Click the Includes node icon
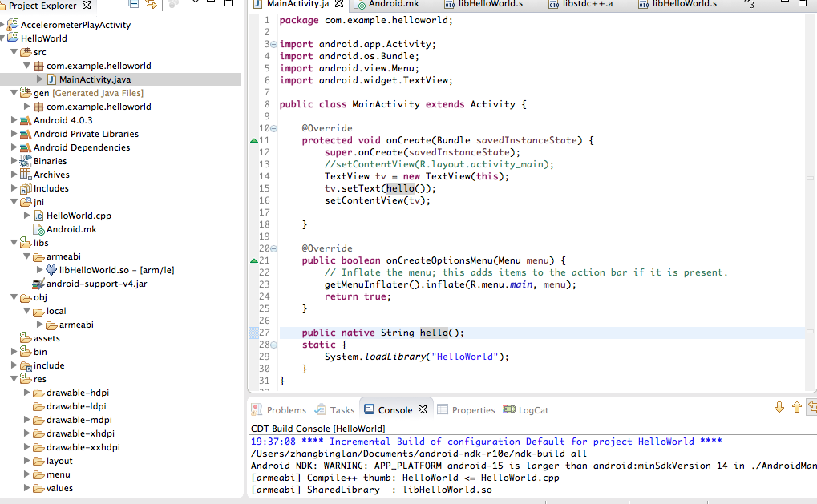 tap(26, 188)
